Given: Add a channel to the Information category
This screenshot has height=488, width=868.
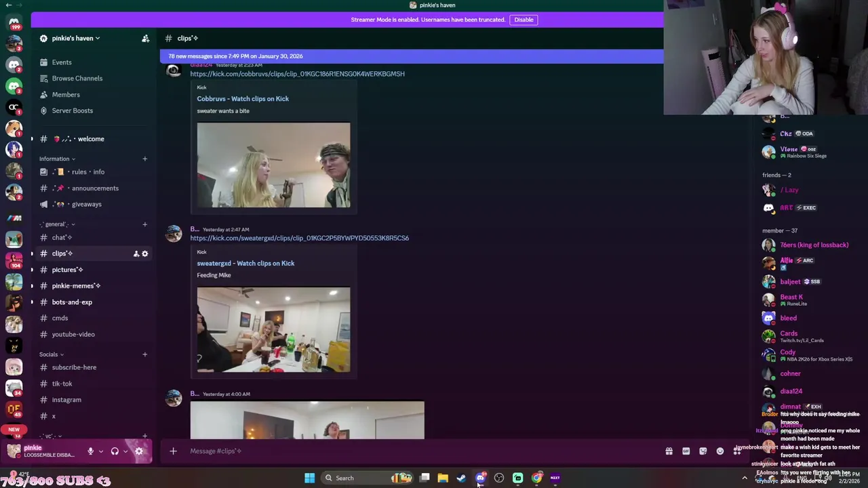Looking at the screenshot, I should 144,159.
